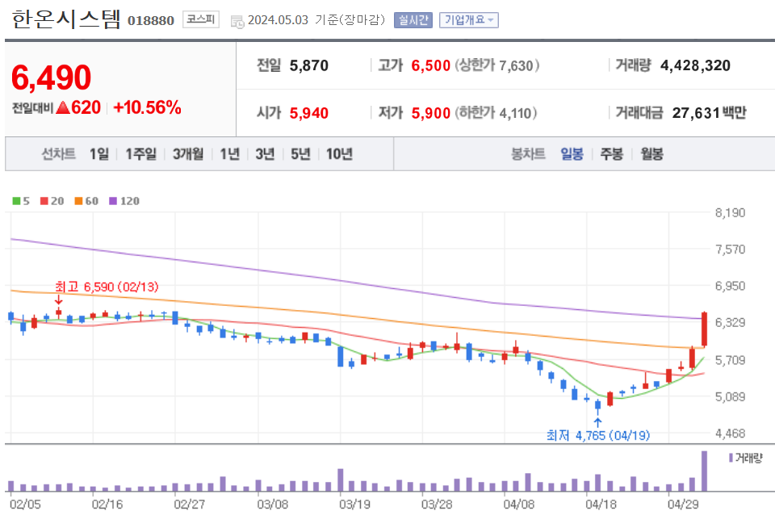
Task: Click the 6,329 price axis label
Action: (730, 322)
